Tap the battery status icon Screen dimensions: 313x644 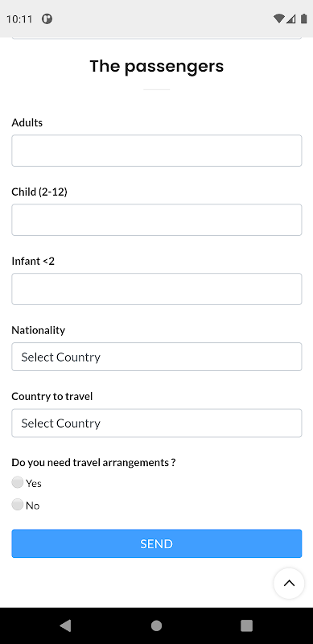point(304,19)
